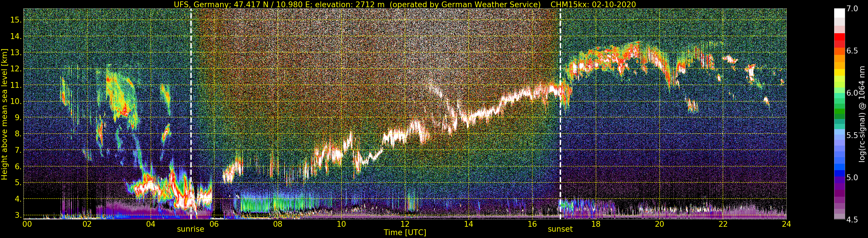
Task: Select the 'sunset' label below the axis
Action: tap(560, 229)
